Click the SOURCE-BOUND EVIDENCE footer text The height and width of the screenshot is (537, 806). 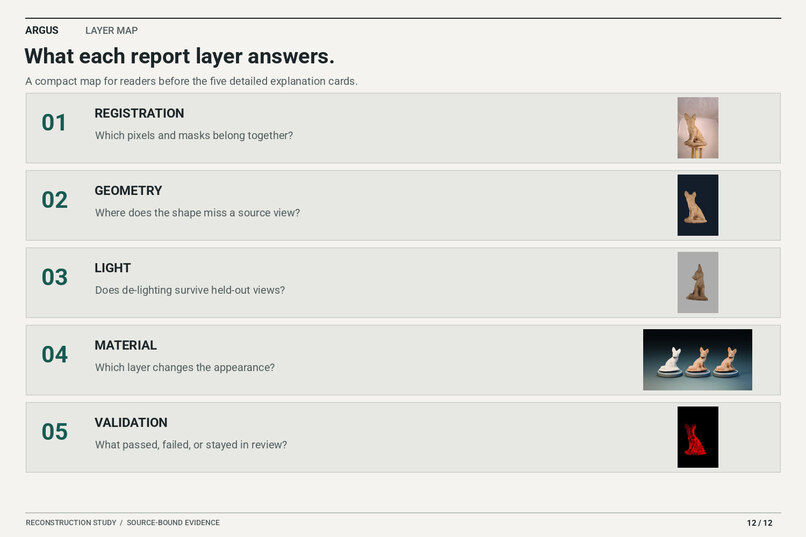tap(173, 523)
